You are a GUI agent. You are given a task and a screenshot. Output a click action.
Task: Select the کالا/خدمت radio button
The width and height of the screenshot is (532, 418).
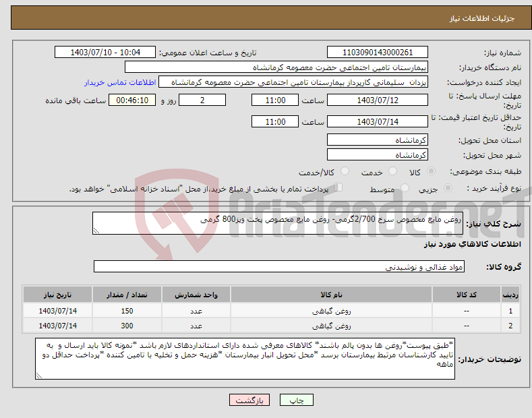[x=345, y=171]
